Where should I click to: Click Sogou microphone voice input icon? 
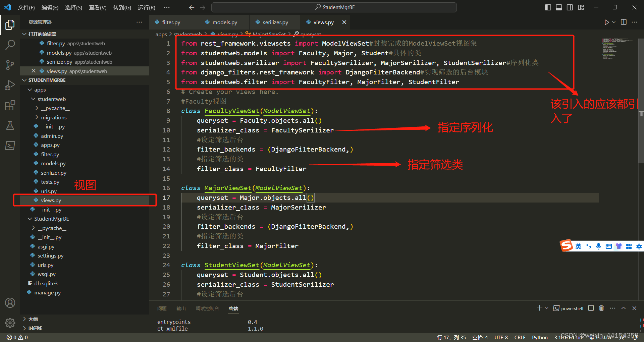point(598,246)
